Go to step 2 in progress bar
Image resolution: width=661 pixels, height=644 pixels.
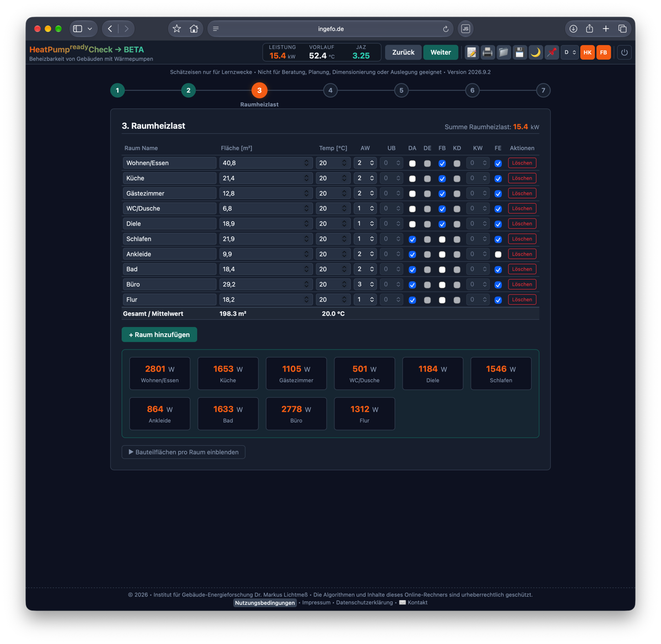[188, 90]
